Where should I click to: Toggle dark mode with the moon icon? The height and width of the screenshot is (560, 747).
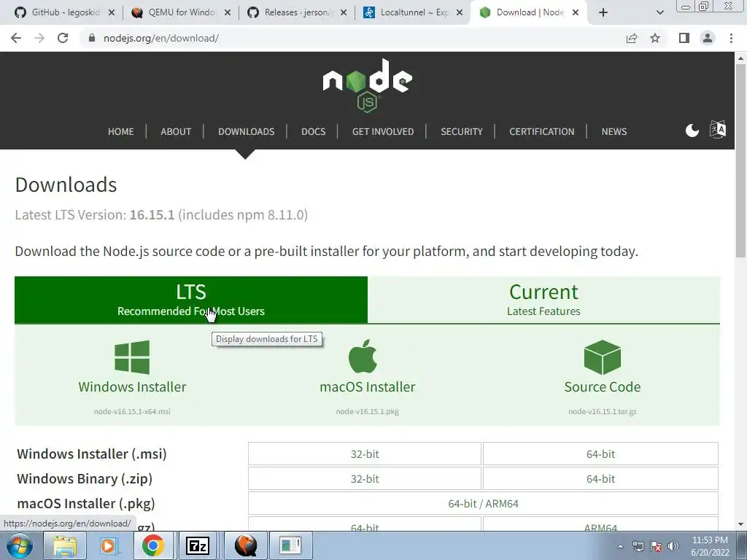[692, 130]
